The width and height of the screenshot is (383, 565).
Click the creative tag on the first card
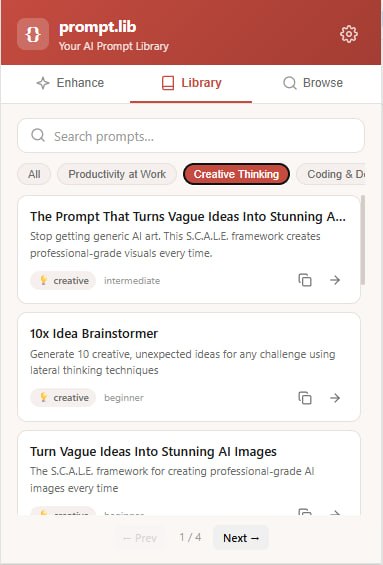click(x=63, y=281)
